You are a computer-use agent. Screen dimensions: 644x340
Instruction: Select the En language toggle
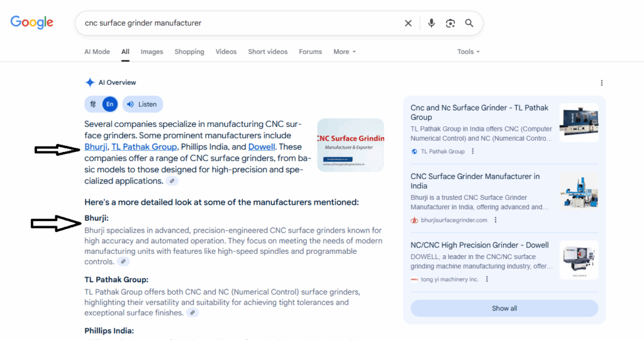[109, 104]
